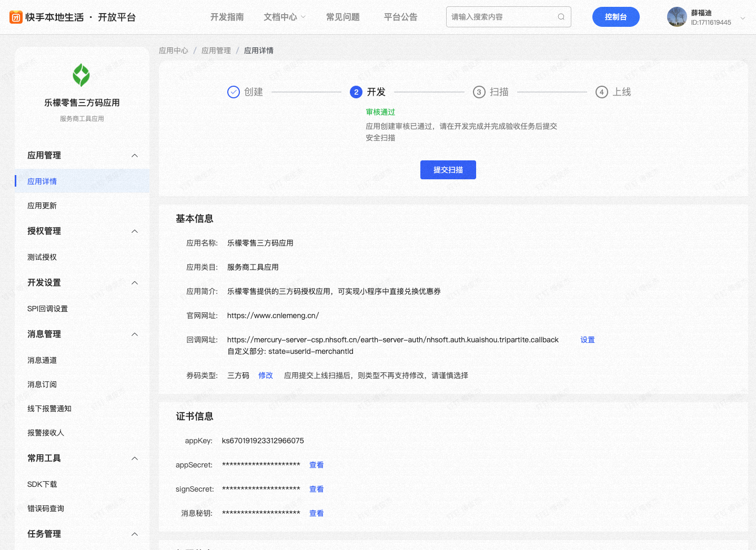Screen dimensions: 756x550
Task: Click the 官网网址 value https://www.cnlemeng.cn/
Action: pyautogui.click(x=273, y=315)
